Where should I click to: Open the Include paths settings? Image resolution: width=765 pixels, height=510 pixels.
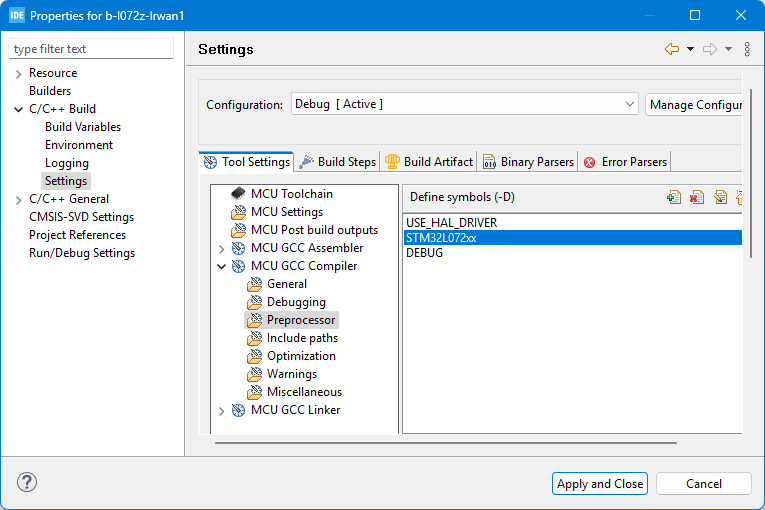302,338
